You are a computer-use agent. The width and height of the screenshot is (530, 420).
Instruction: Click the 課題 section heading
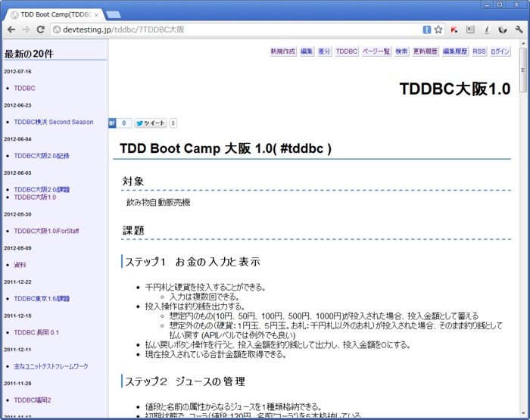pyautogui.click(x=133, y=231)
